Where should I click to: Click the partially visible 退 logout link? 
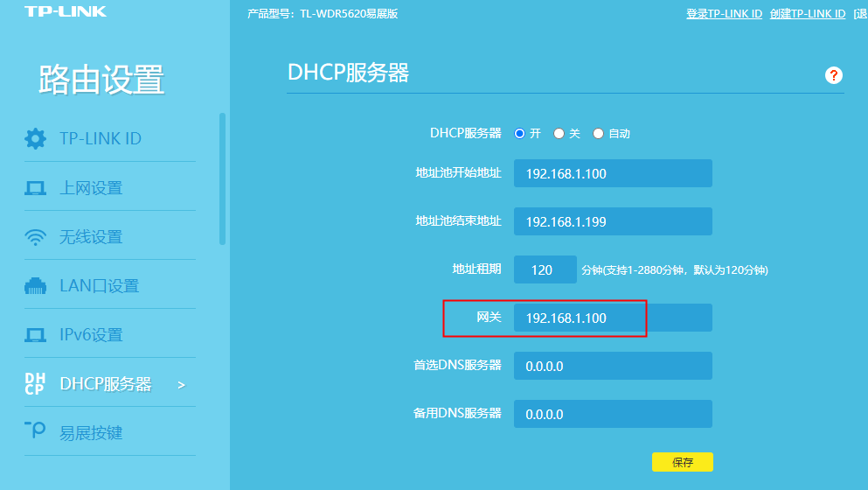click(861, 14)
